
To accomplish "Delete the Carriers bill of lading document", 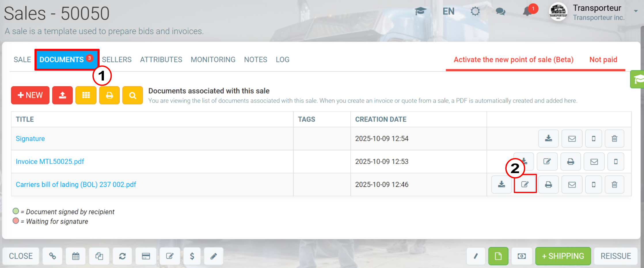I will 614,185.
